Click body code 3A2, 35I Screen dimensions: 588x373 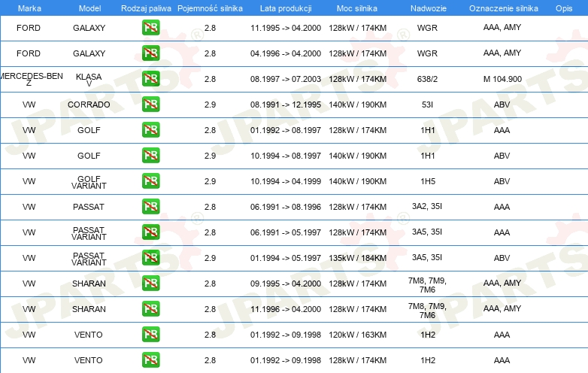pos(427,206)
